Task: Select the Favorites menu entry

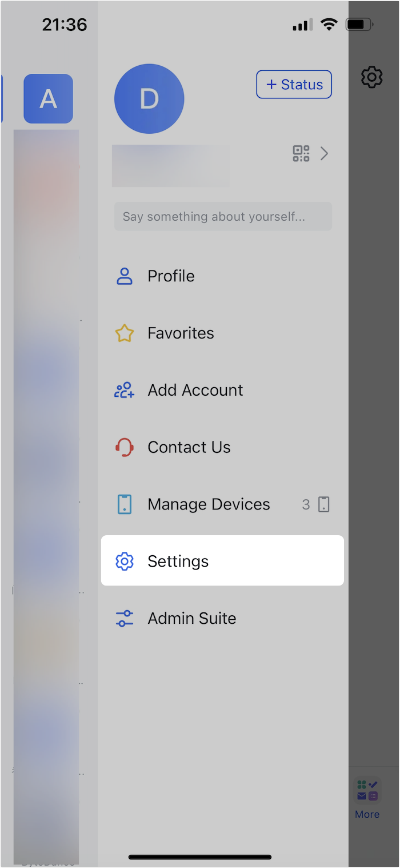Action: (x=222, y=333)
